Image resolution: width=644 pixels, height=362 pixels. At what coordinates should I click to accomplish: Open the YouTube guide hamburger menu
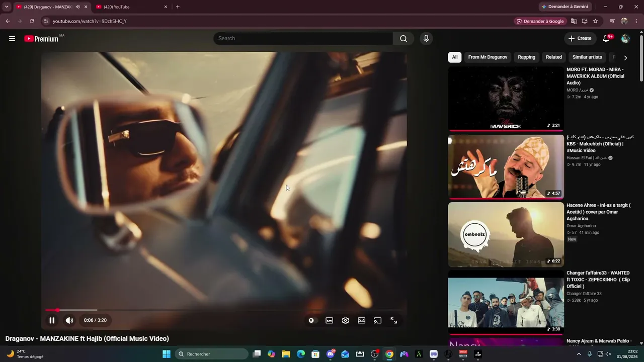(12, 39)
